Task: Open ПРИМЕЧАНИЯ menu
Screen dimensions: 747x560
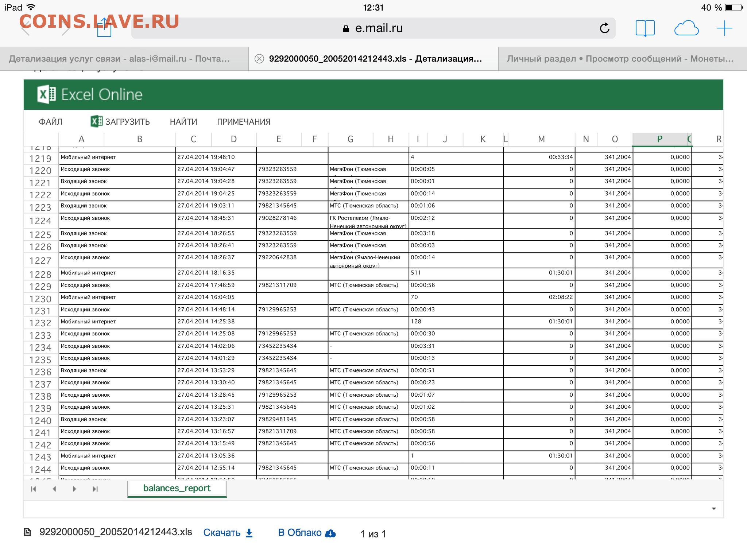Action: (244, 122)
